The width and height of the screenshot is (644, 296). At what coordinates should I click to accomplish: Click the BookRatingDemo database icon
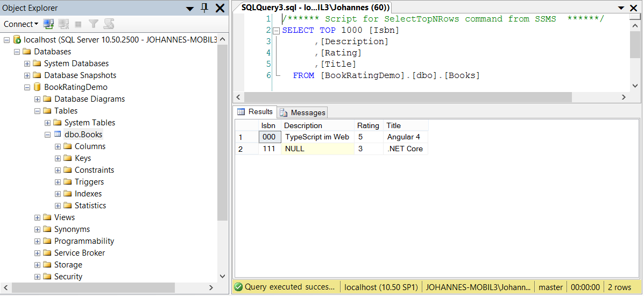(x=37, y=87)
